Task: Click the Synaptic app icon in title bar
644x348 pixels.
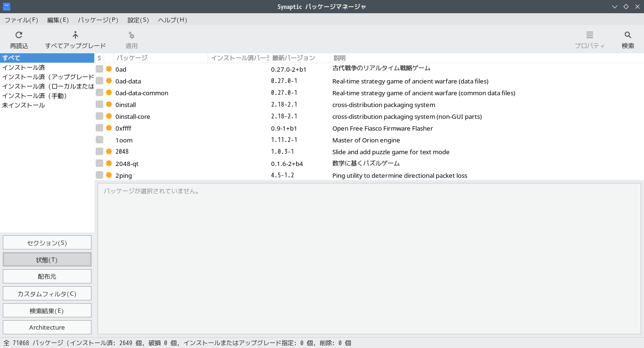Action: coord(6,6)
